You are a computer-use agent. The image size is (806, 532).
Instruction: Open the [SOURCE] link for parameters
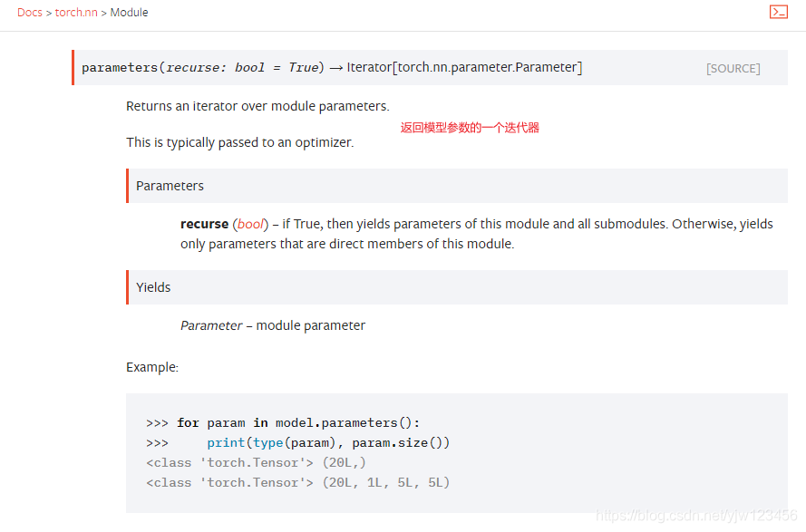coord(733,68)
